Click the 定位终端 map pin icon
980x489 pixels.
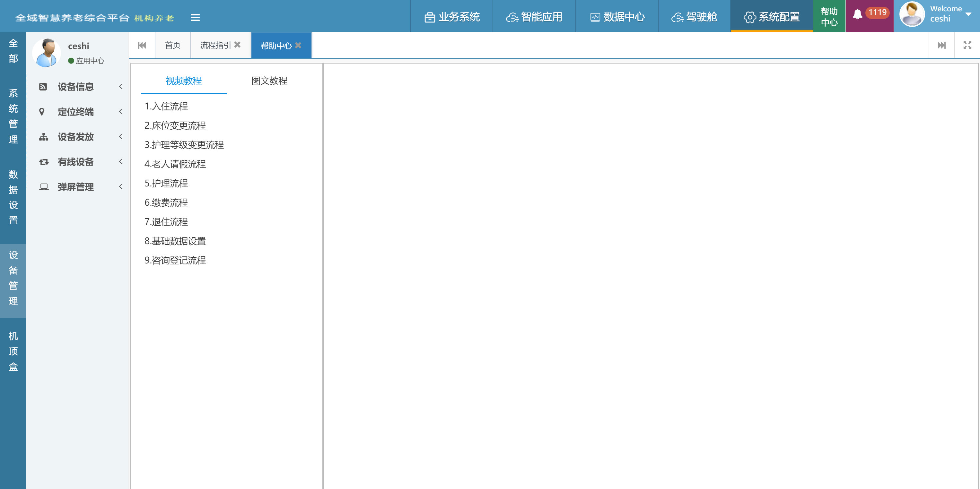coord(42,112)
